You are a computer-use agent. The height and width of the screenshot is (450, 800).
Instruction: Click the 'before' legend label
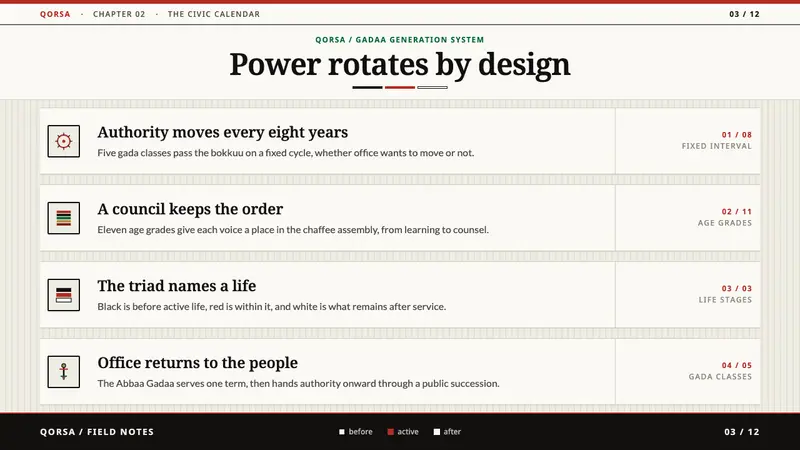(361, 432)
